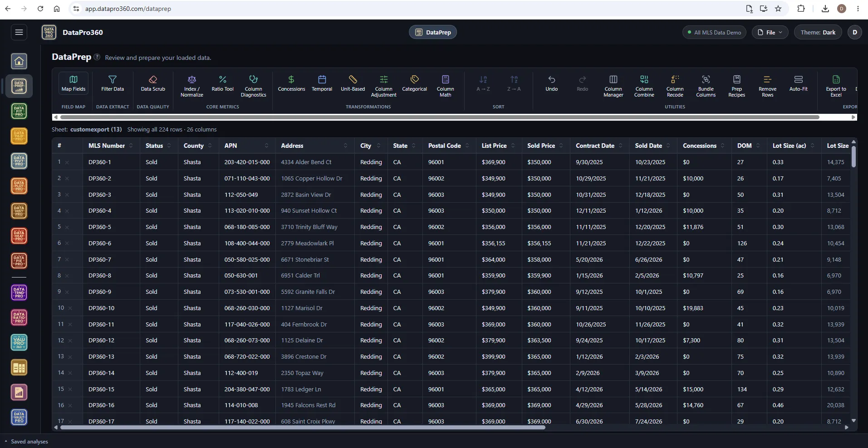Viewport: 868px width, 448px height.
Task: Bookmark this page with the star
Action: click(x=778, y=9)
